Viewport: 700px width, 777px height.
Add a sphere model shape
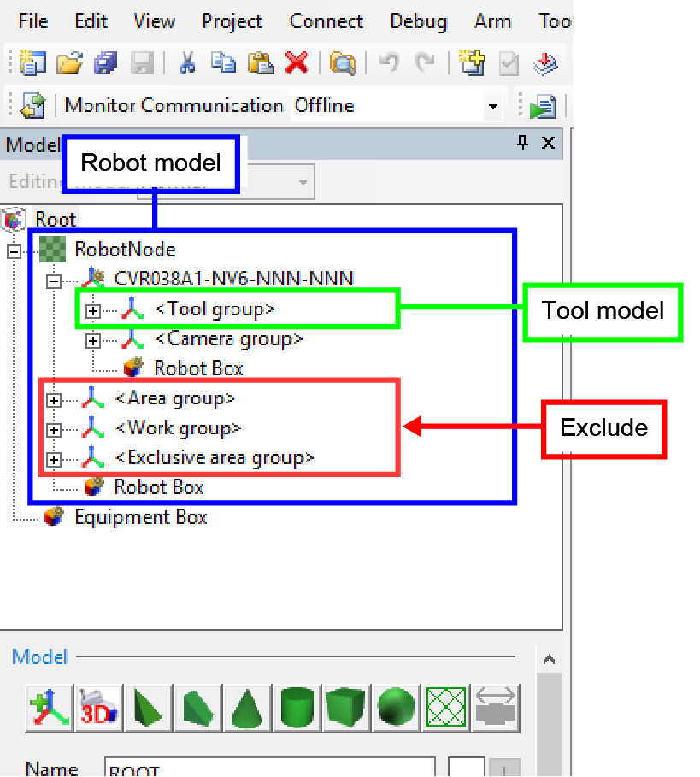point(397,708)
